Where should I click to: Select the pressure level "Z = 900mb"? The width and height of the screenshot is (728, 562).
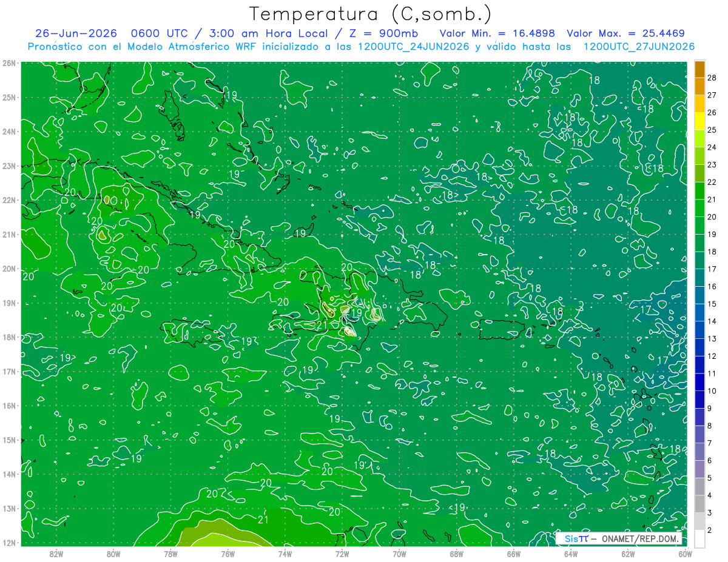[x=383, y=33]
